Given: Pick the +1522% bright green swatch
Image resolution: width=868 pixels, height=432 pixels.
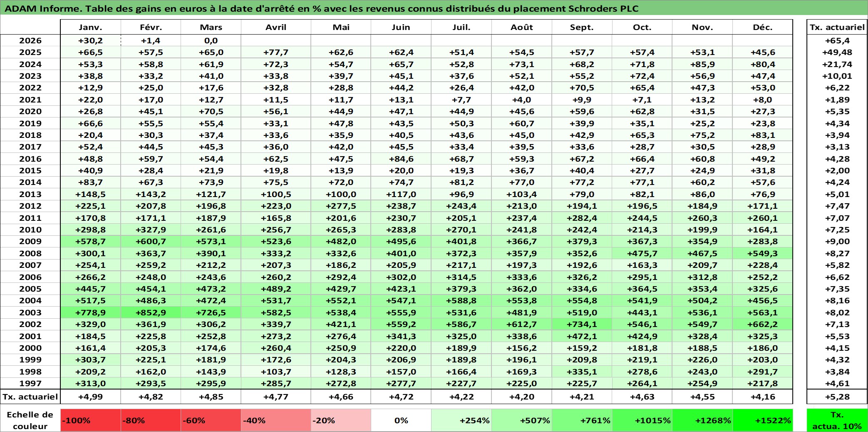Looking at the screenshot, I should coord(763,420).
